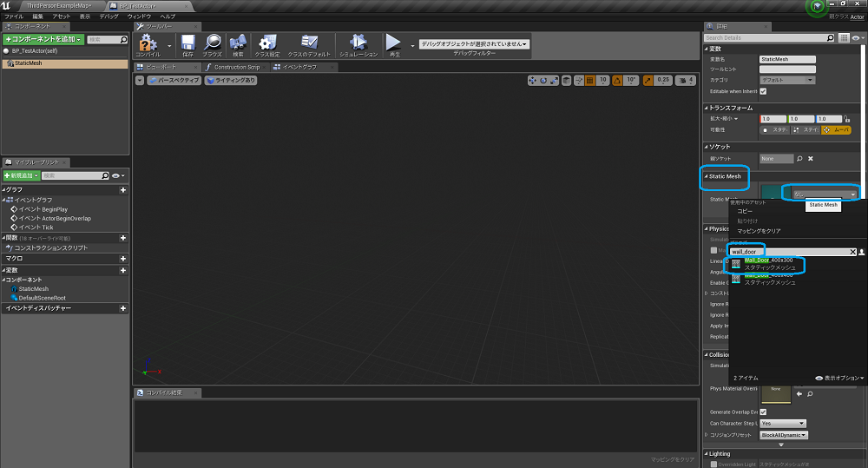
Task: Toggle rotation snap triangle icon
Action: click(x=617, y=80)
